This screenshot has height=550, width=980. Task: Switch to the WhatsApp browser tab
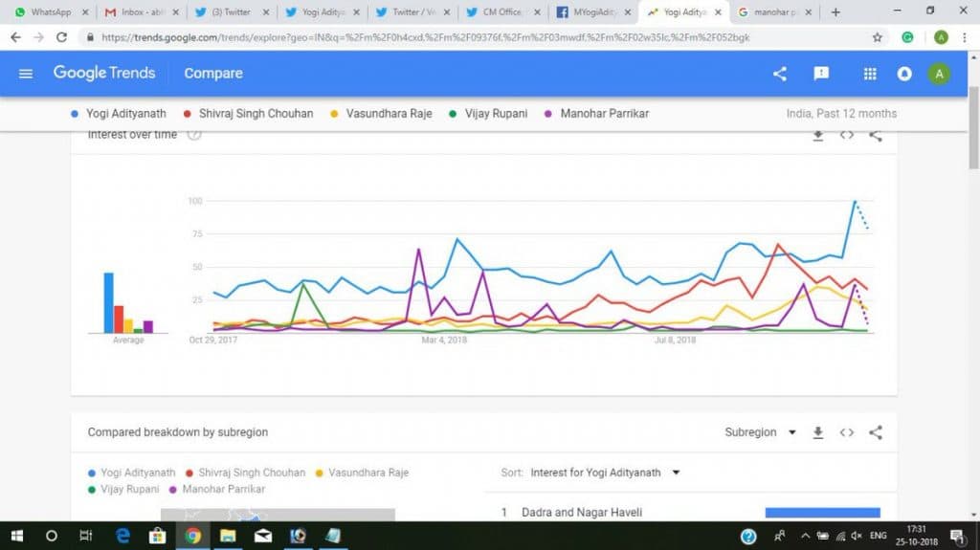[x=52, y=11]
